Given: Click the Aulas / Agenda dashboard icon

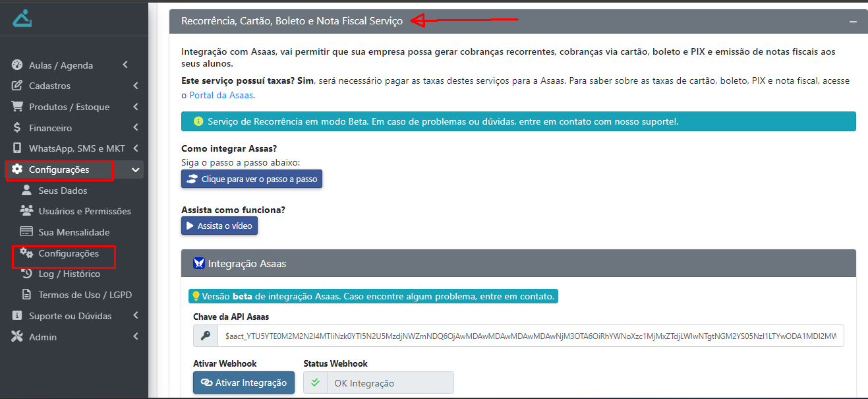Looking at the screenshot, I should click(x=17, y=65).
